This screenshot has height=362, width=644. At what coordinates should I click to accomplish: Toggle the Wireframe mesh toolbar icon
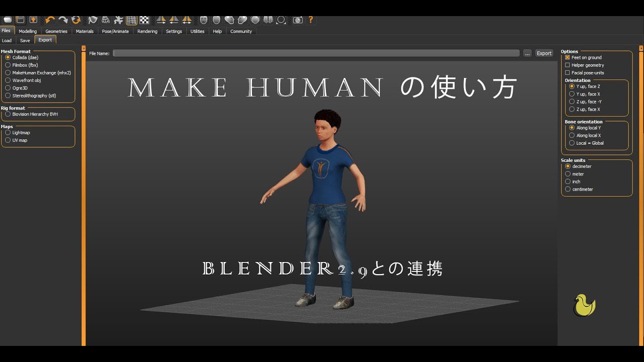(106, 20)
